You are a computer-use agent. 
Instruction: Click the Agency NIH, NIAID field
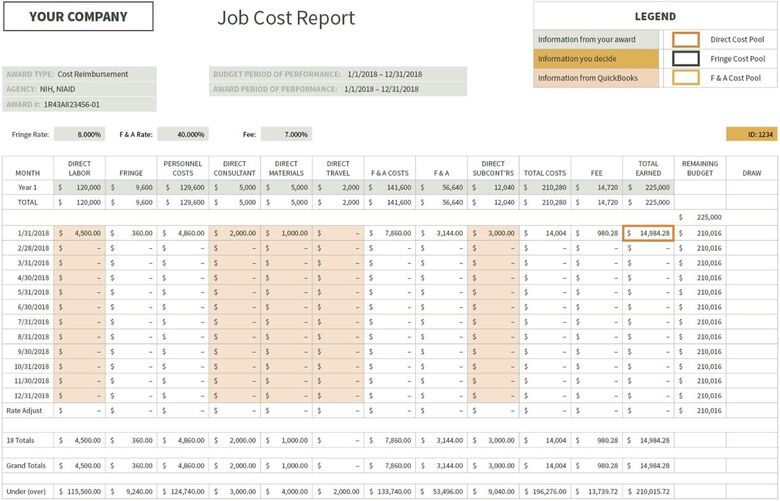point(80,89)
